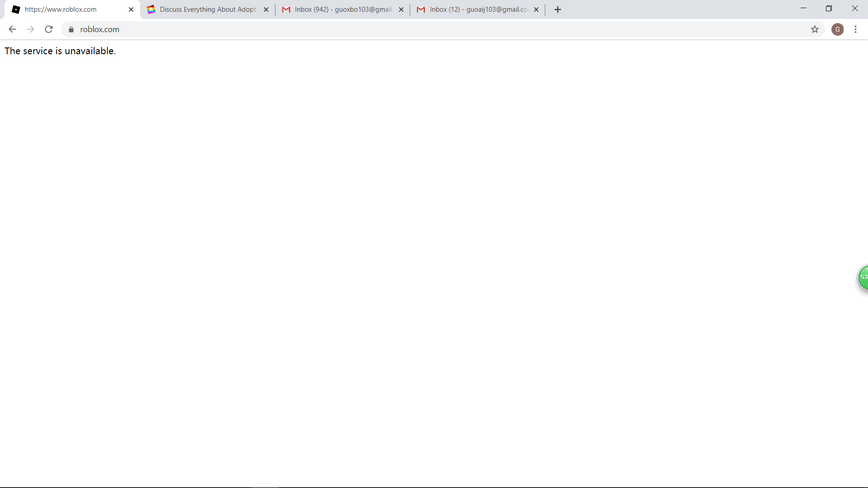Close the roblox.com tab
Viewport: 868px width, 488px height.
131,9
